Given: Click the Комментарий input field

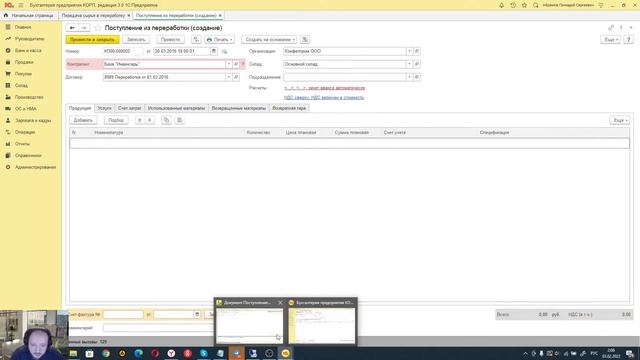Looking at the screenshot, I should (158, 328).
